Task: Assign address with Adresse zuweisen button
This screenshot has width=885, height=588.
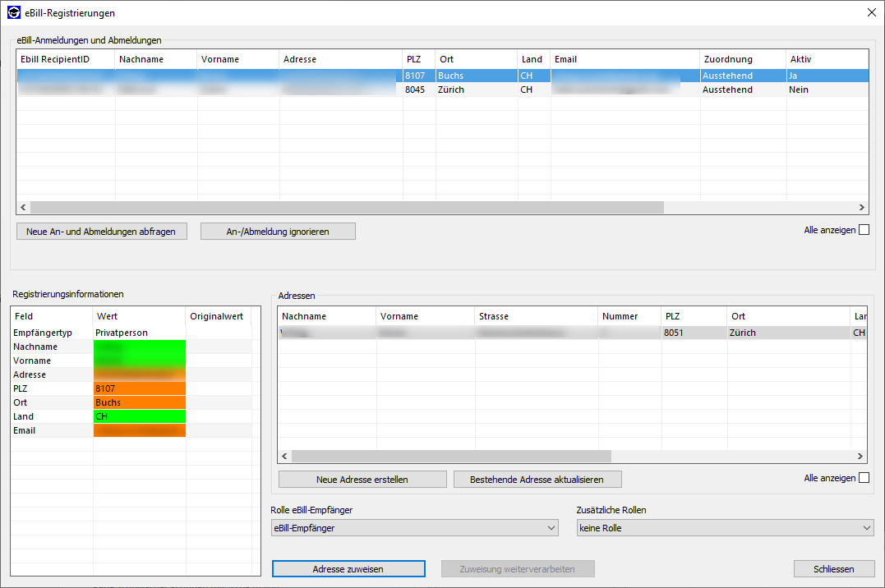Action: pos(348,569)
